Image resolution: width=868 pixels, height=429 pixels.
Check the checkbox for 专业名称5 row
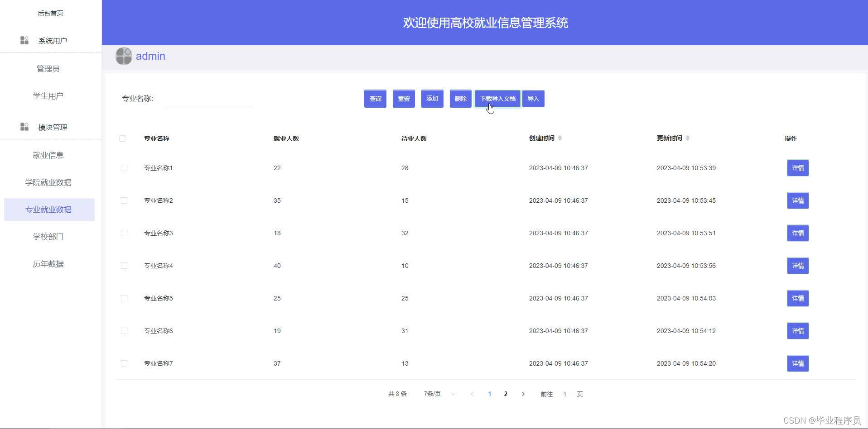124,298
